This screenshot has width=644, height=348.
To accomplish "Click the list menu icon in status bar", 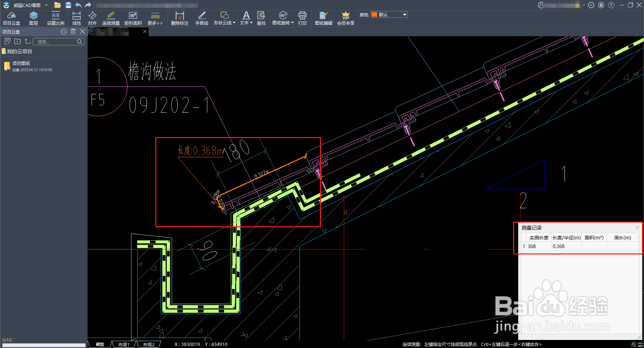I will pos(640,344).
